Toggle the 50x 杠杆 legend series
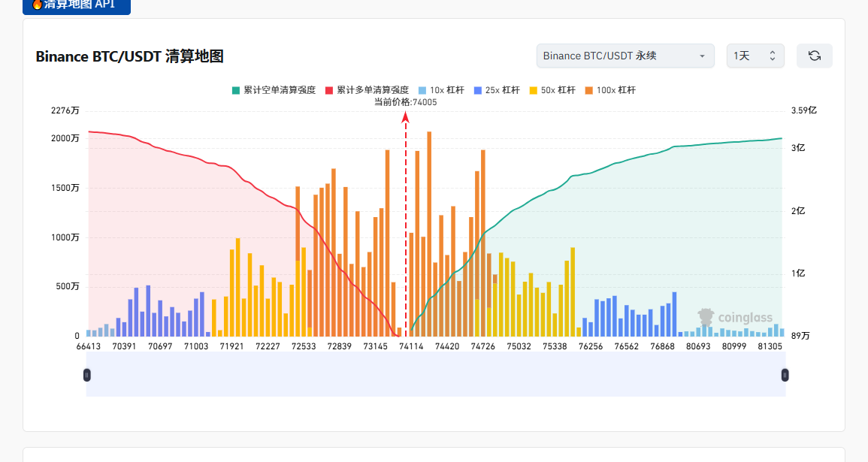The height and width of the screenshot is (462, 868). click(x=552, y=90)
